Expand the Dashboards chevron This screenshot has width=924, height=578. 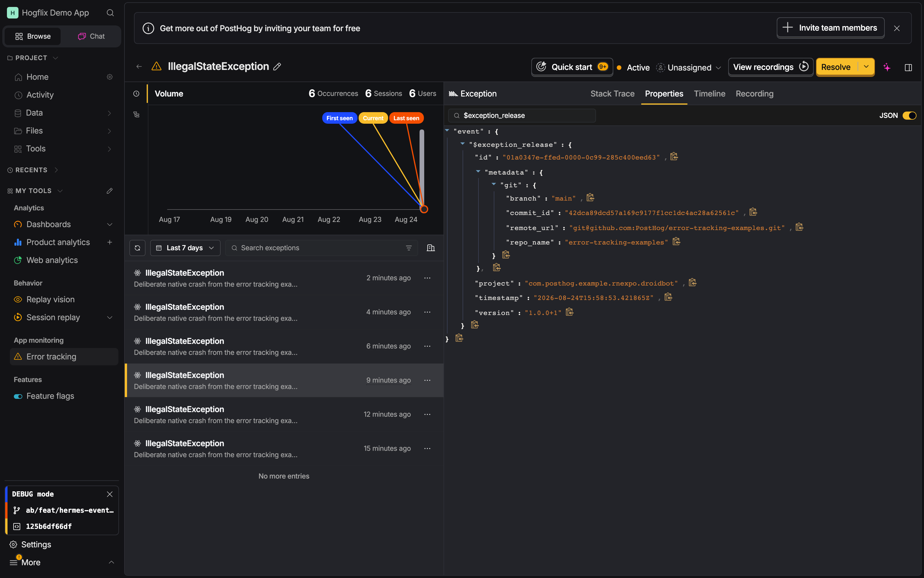tap(110, 224)
